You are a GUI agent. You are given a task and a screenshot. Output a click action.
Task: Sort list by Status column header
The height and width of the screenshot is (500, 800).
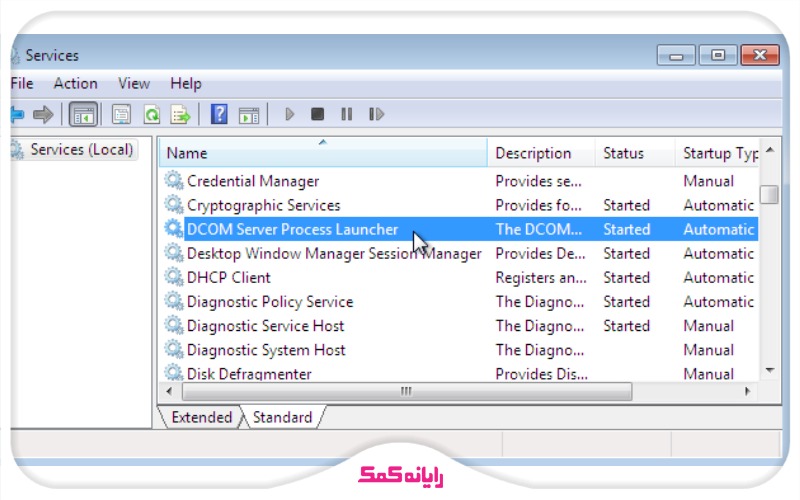click(x=624, y=154)
